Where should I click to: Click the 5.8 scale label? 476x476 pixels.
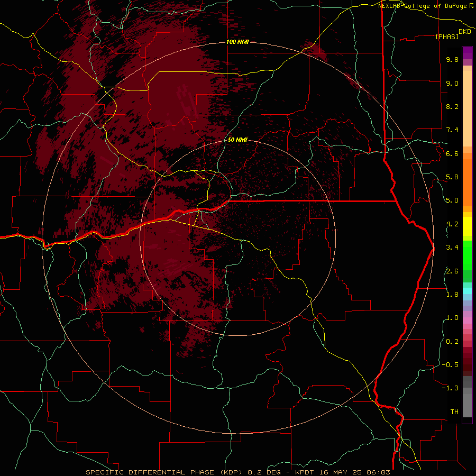[x=452, y=177]
